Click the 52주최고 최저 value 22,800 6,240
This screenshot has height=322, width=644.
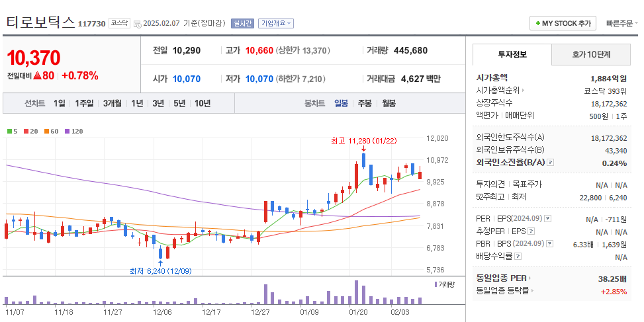point(604,198)
